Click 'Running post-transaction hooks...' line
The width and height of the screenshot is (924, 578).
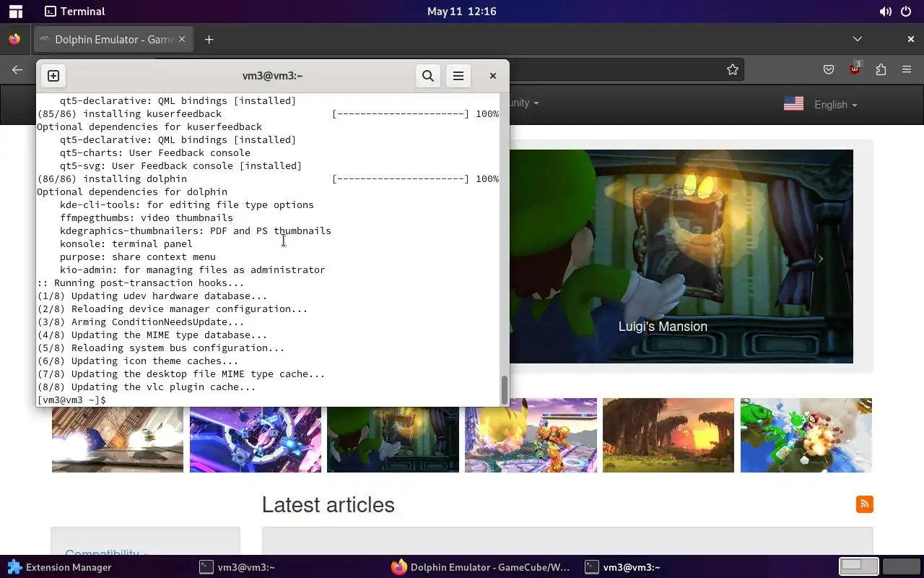[x=141, y=282]
